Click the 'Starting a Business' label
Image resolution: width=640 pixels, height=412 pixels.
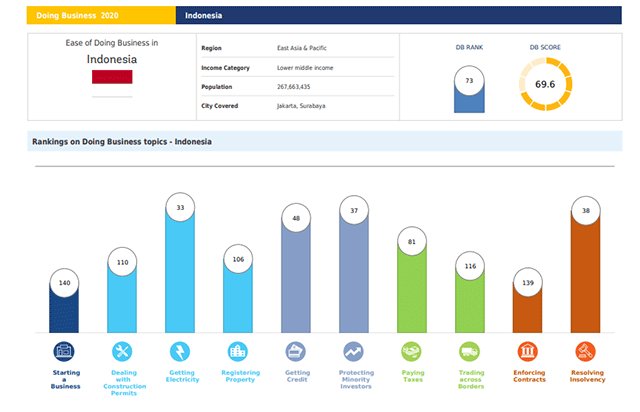coord(66,379)
